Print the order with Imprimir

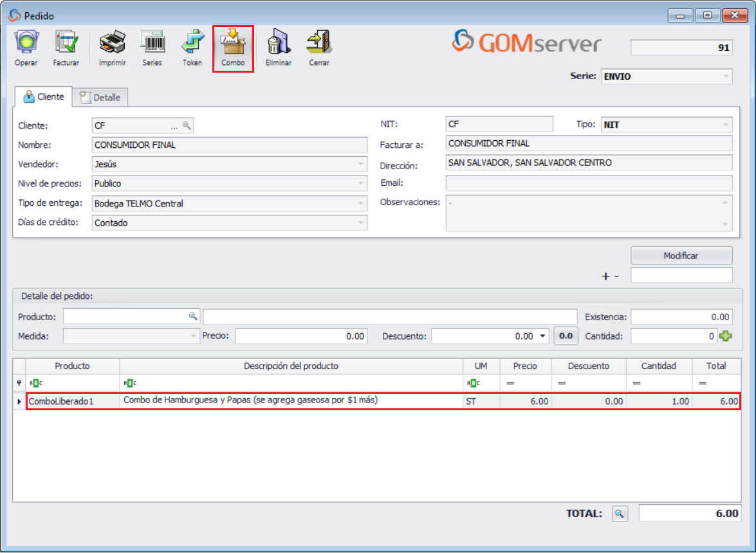[112, 42]
